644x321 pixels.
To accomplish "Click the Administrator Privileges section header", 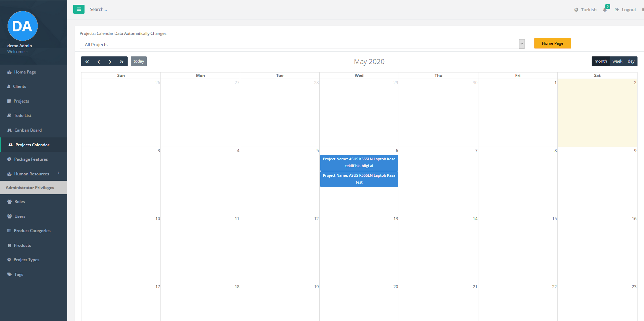I will (x=34, y=188).
